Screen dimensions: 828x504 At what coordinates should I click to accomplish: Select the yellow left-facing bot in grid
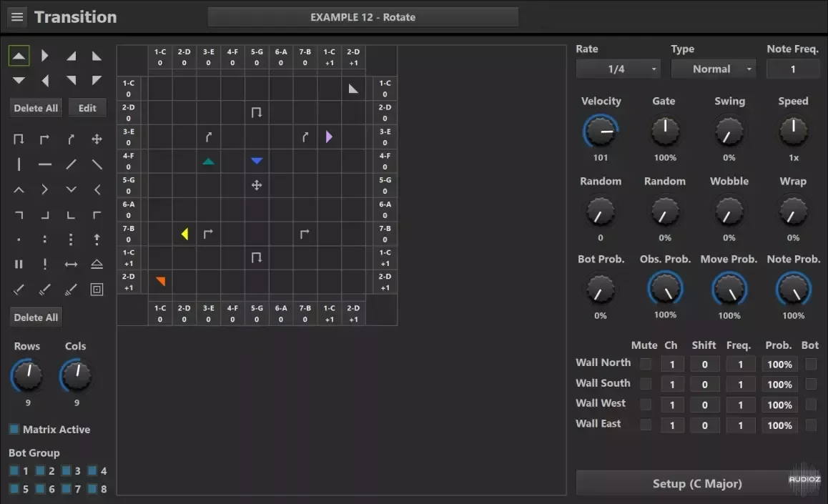click(184, 234)
